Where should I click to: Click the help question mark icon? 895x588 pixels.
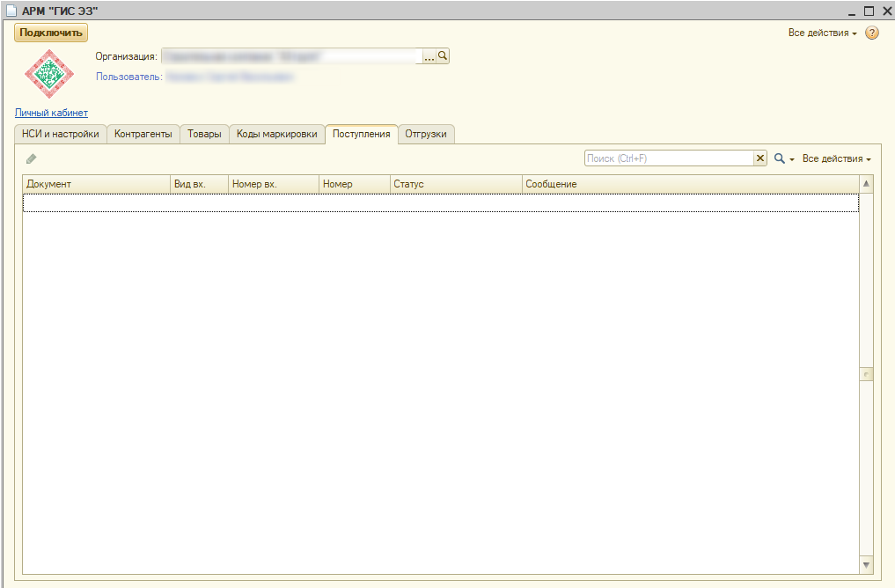872,33
